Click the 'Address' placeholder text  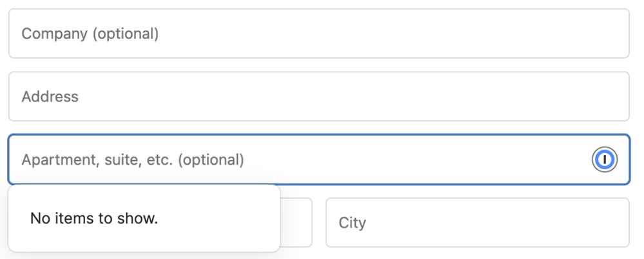coord(50,97)
